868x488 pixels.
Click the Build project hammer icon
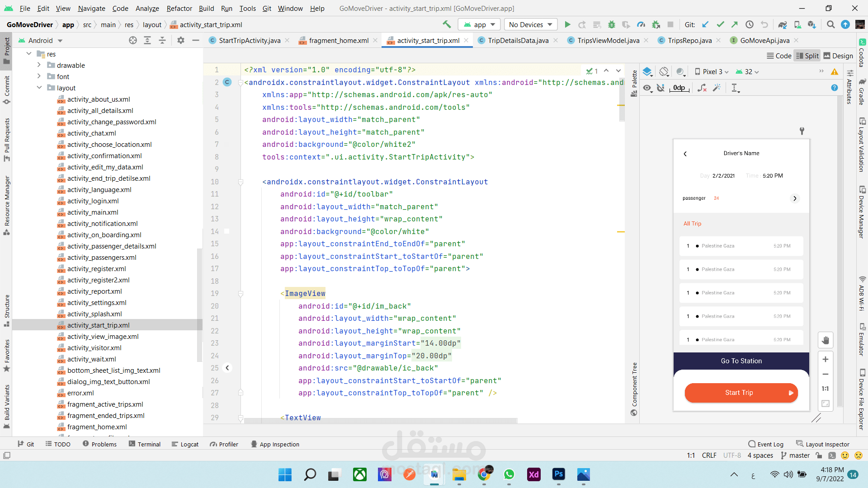(x=447, y=24)
